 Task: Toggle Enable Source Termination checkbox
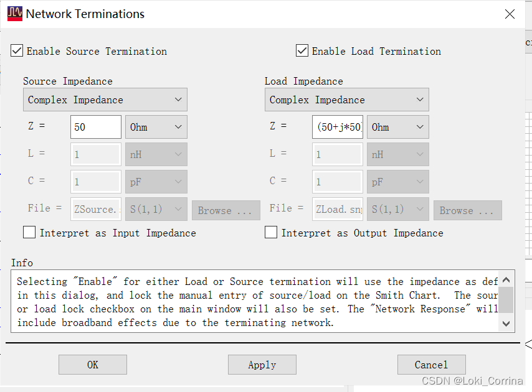(17, 50)
